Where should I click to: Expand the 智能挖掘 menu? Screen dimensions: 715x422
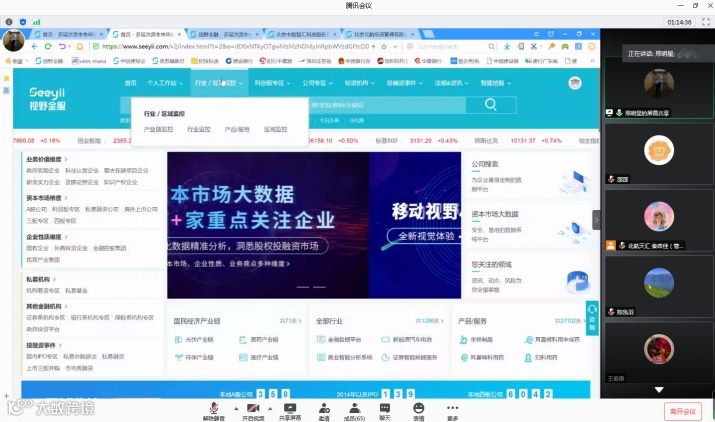[x=495, y=83]
